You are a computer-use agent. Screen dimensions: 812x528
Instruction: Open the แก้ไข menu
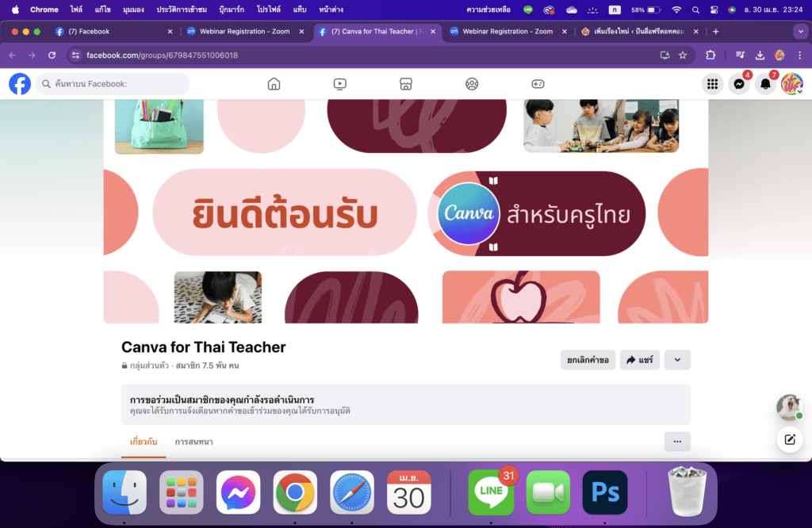[102, 10]
